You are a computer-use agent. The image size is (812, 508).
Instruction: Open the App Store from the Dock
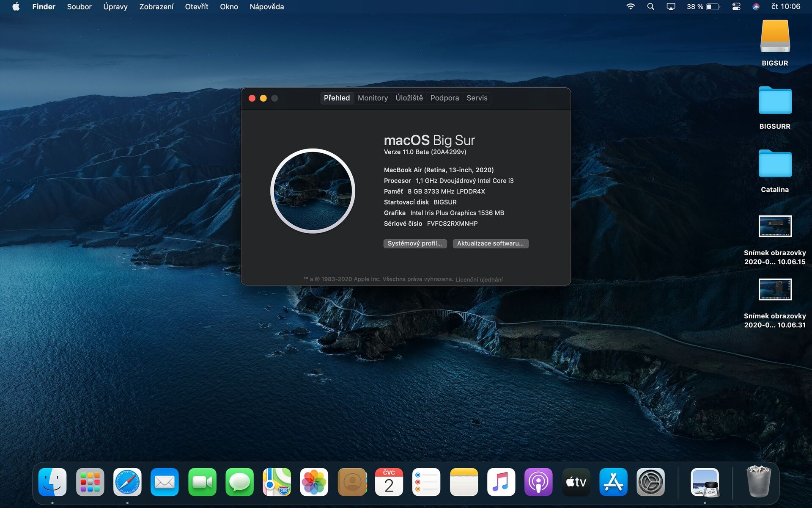613,482
